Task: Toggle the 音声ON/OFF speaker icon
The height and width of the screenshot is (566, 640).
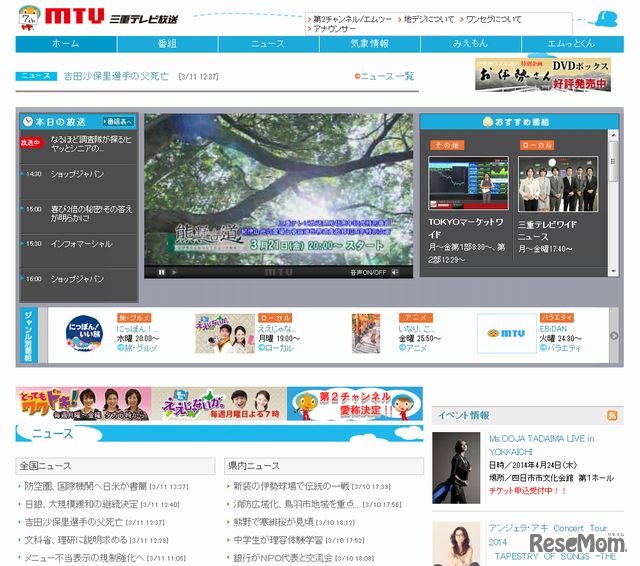Action: point(395,272)
